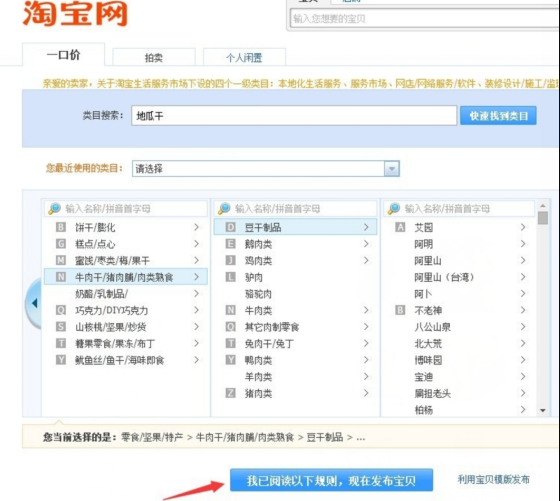
Task: Click the dropdown arrow next to 请选择
Action: tap(392, 169)
